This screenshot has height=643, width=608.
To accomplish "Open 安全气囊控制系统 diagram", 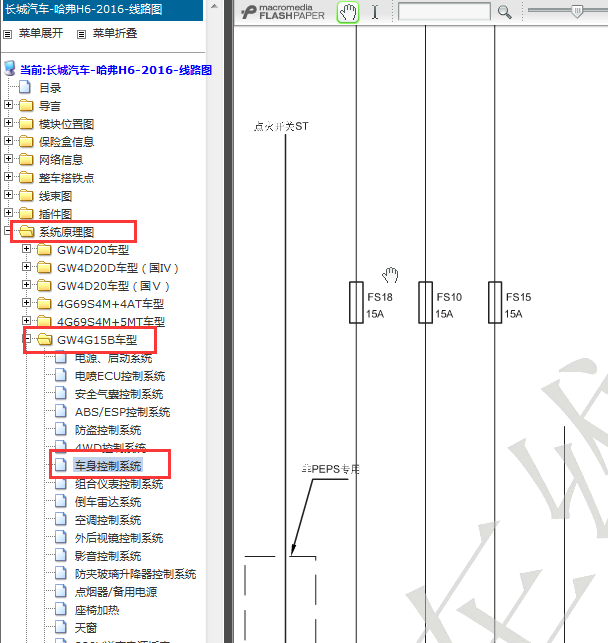I will tap(119, 394).
